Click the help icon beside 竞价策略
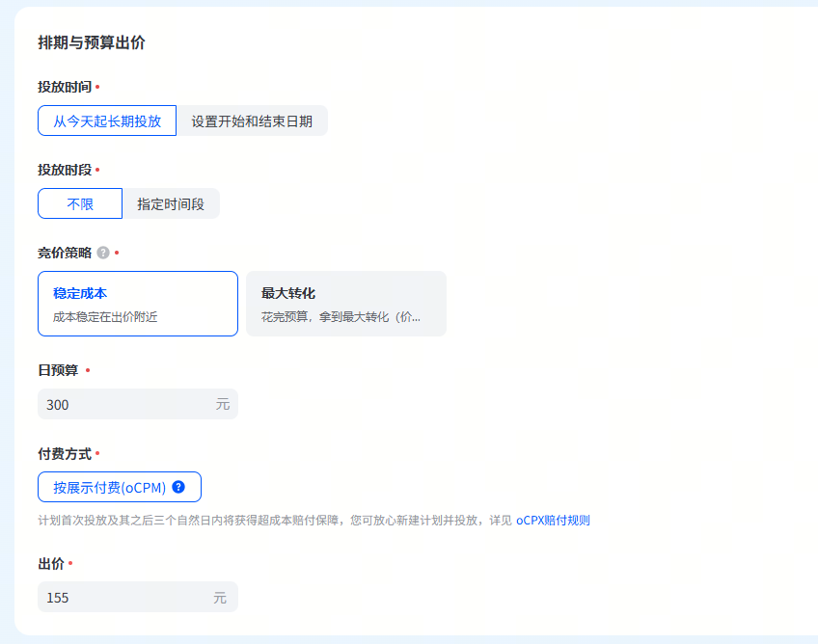Image resolution: width=818 pixels, height=644 pixels. (x=103, y=253)
